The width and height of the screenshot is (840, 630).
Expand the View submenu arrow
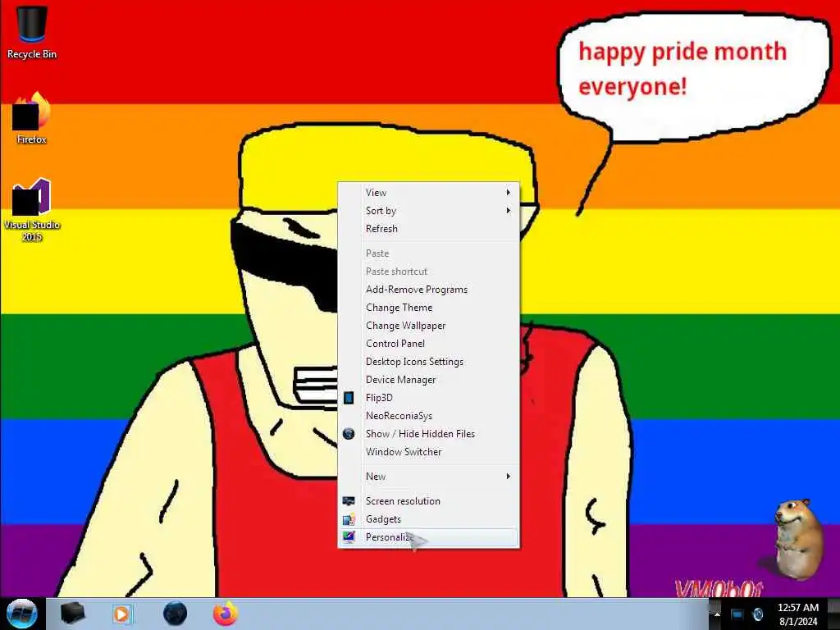(x=509, y=192)
